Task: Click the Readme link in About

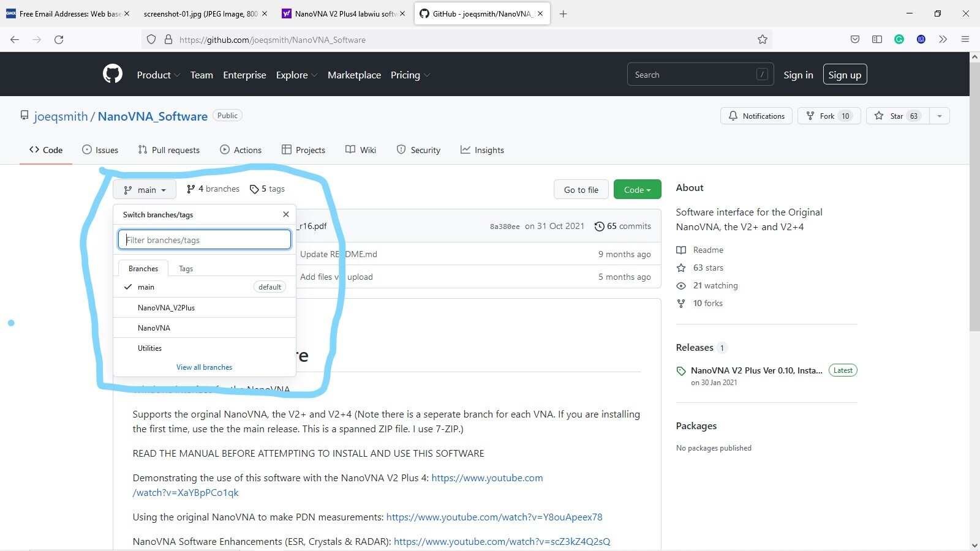Action: pyautogui.click(x=700, y=250)
